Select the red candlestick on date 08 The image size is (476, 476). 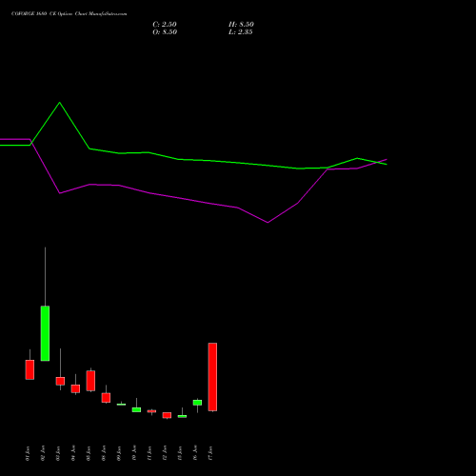pos(106,398)
